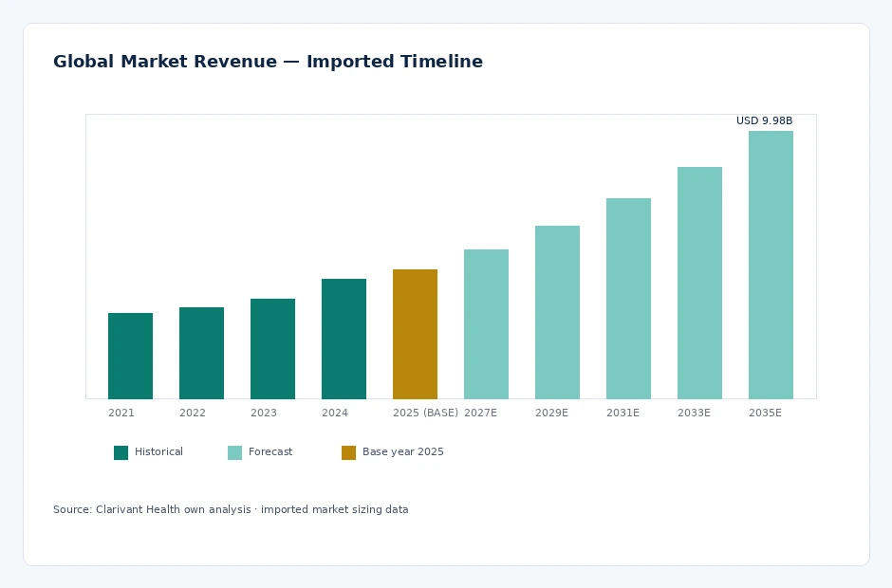Click the gold Base year legend swatch
The image size is (892, 588).
pyautogui.click(x=348, y=452)
